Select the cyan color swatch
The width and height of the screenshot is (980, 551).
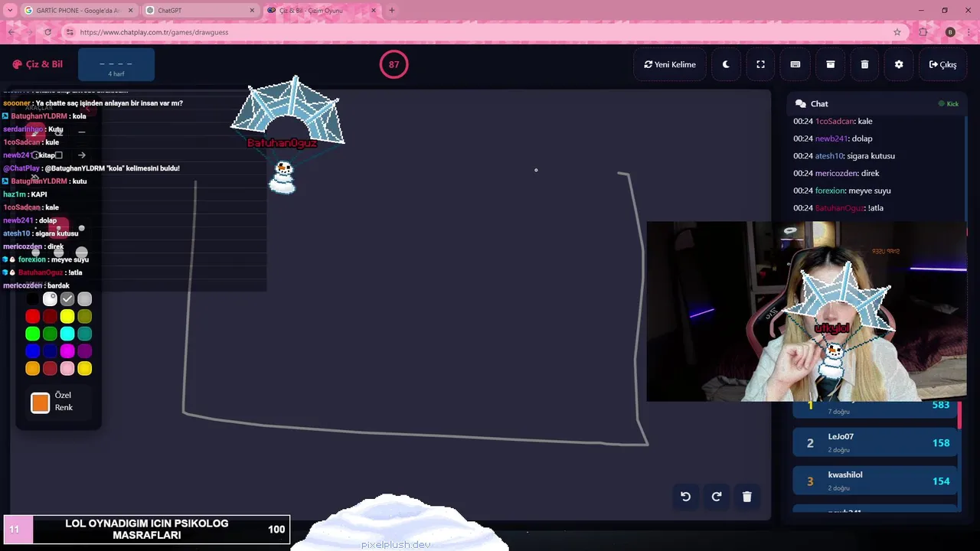pyautogui.click(x=67, y=334)
